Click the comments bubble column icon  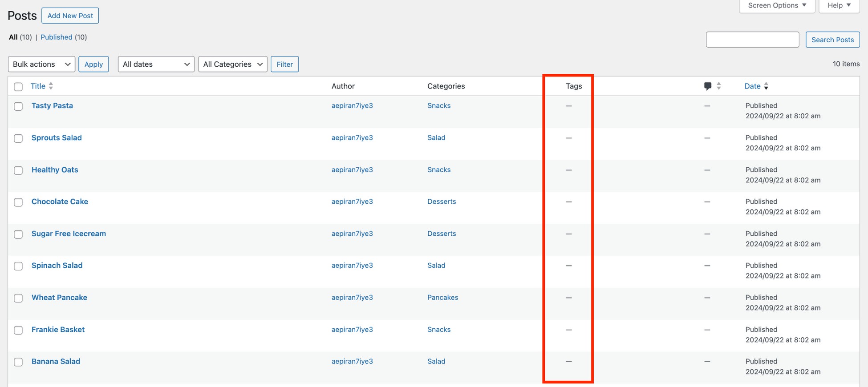[708, 86]
